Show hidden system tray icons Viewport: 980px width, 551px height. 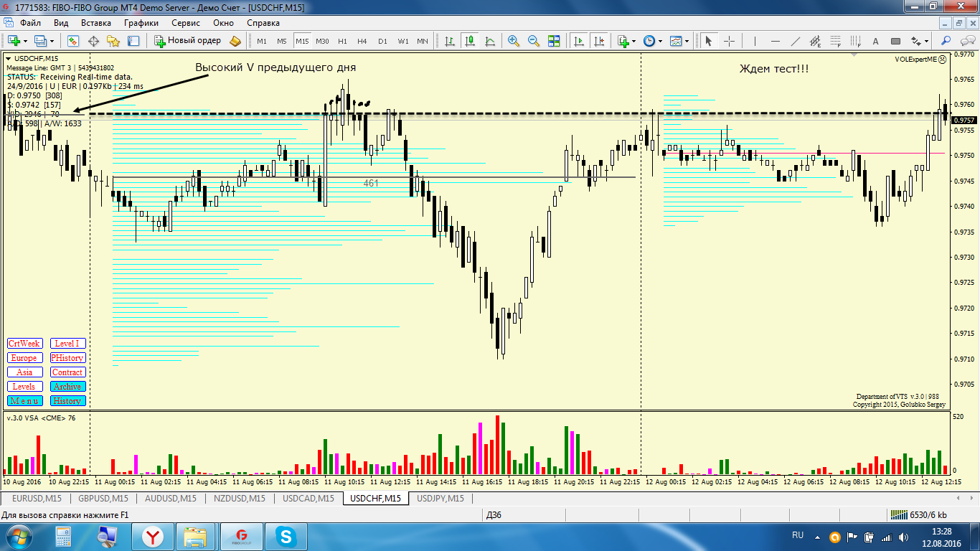click(819, 536)
